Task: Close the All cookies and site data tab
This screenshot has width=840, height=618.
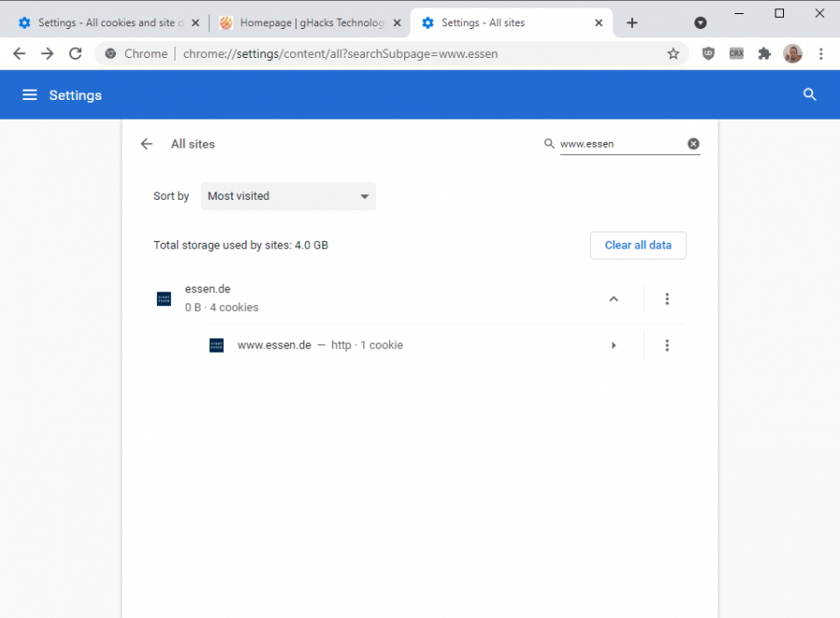Action: click(196, 22)
